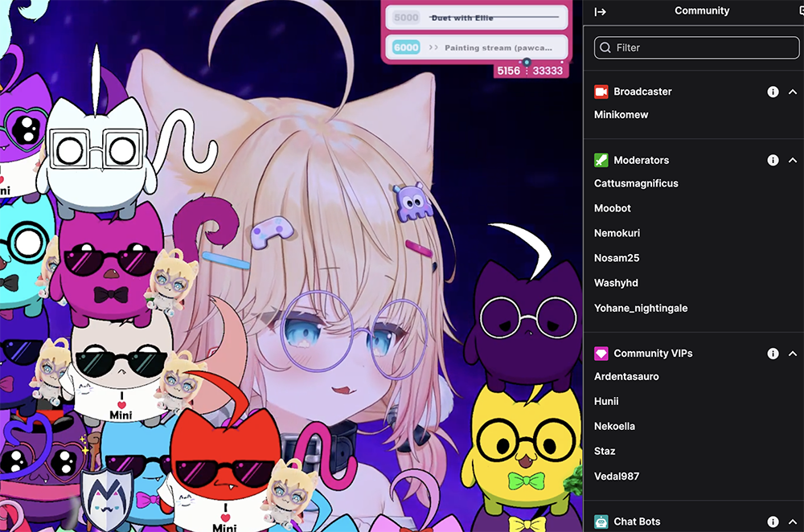Click the goal progress slider knob
This screenshot has width=804, height=532.
pyautogui.click(x=527, y=62)
